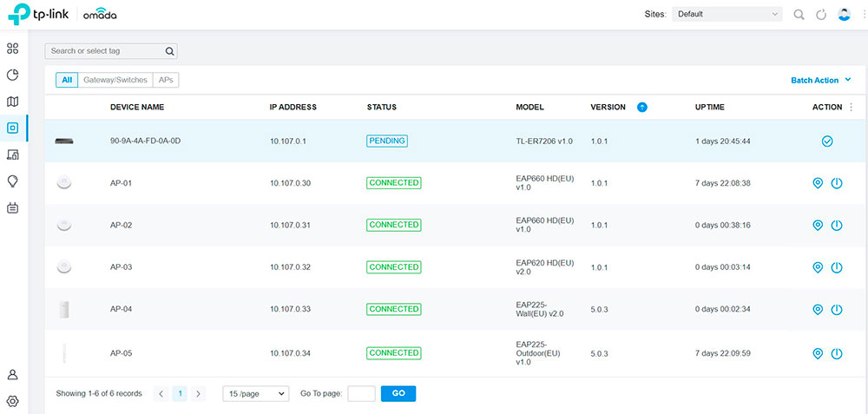
Task: Click the PENDING status badge
Action: 386,141
